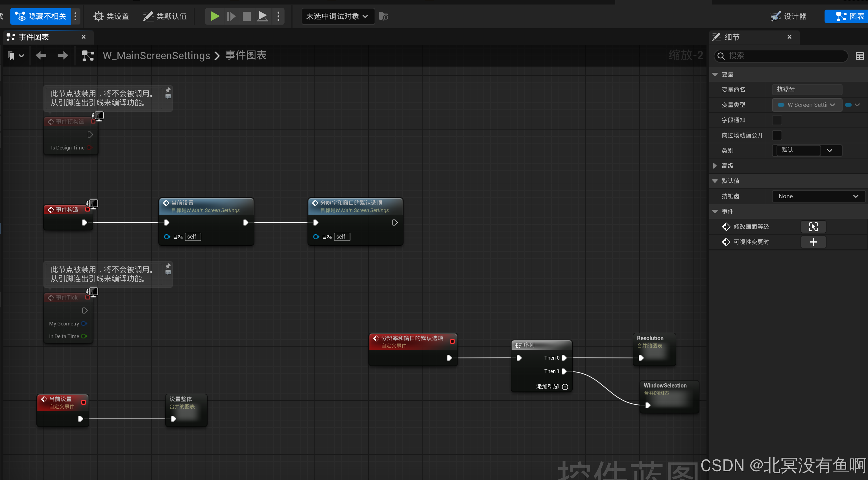Click the graph navigate back arrow

click(41, 55)
